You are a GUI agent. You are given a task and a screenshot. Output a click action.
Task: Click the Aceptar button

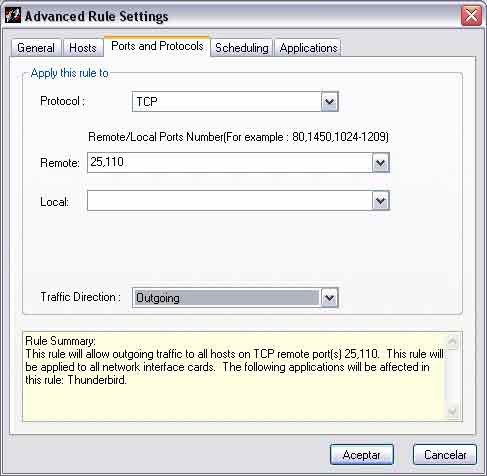(x=362, y=455)
